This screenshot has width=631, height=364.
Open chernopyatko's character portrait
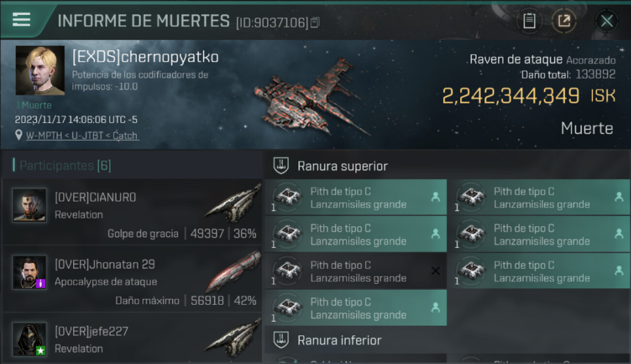(x=40, y=70)
